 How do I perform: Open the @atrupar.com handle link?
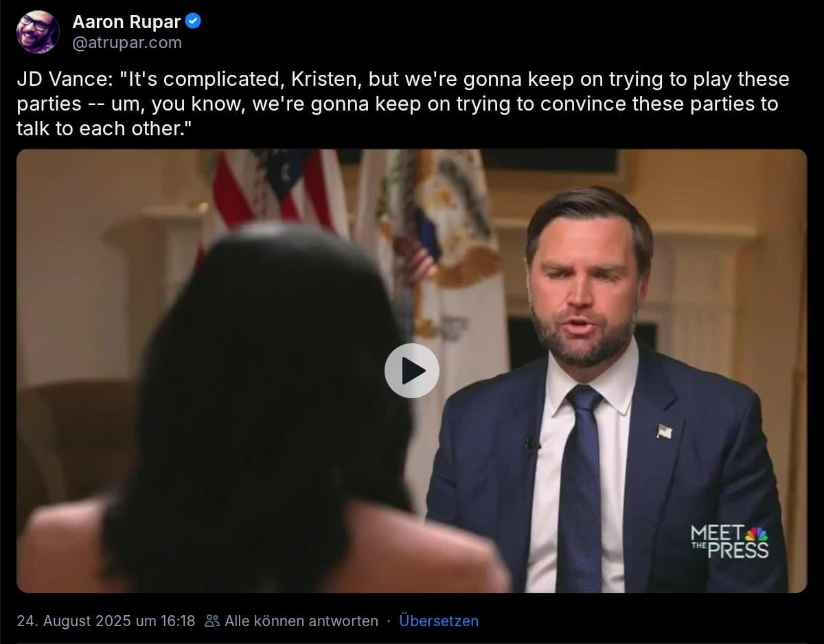coord(127,43)
